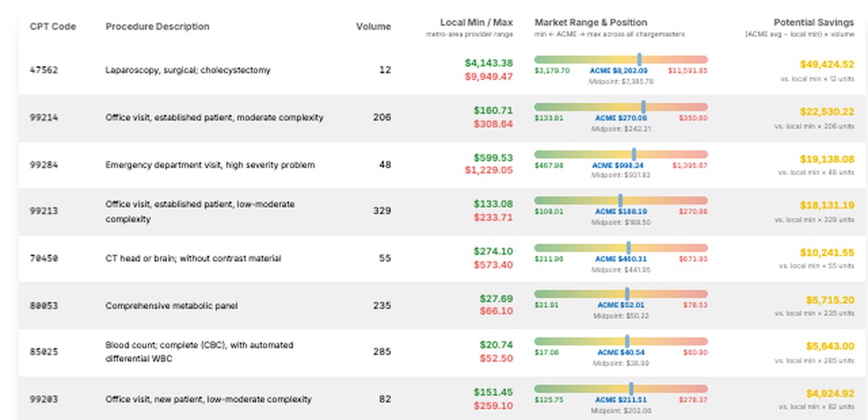Click the market minimum $125.75
Image resolution: width=868 pixels, height=420 pixels.
pos(549,400)
